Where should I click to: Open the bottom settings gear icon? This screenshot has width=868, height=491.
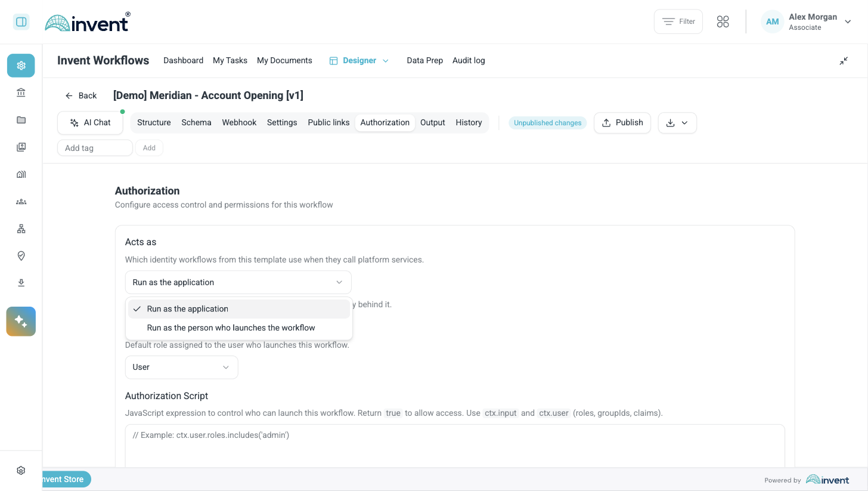point(21,470)
